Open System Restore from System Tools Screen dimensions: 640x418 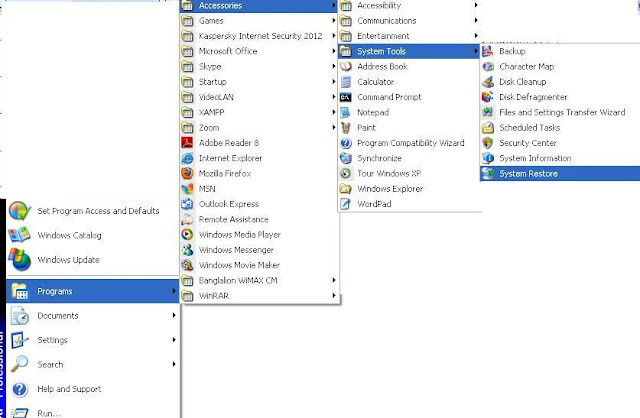[x=560, y=173]
